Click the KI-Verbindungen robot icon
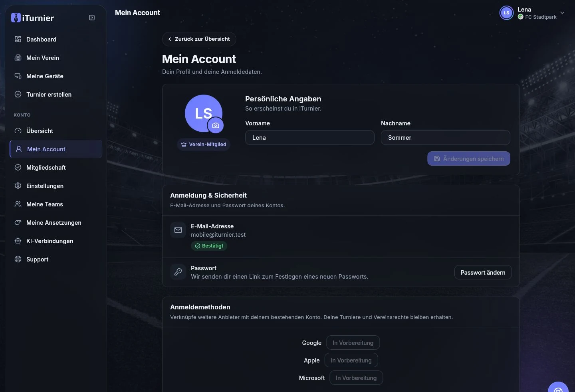Screen dimensions: 575x392 [18, 241]
